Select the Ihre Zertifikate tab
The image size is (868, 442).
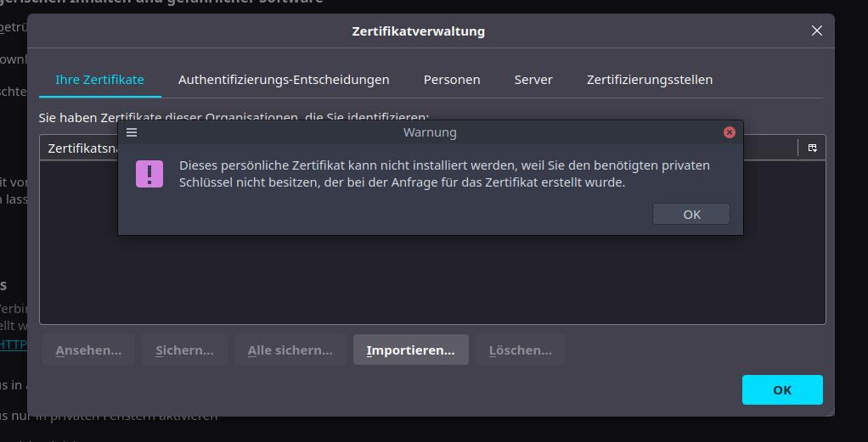click(99, 79)
